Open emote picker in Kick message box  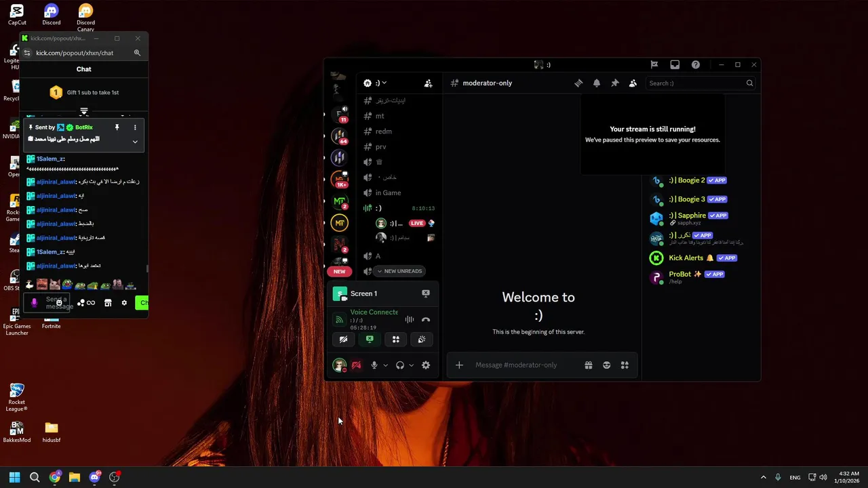coord(59,302)
